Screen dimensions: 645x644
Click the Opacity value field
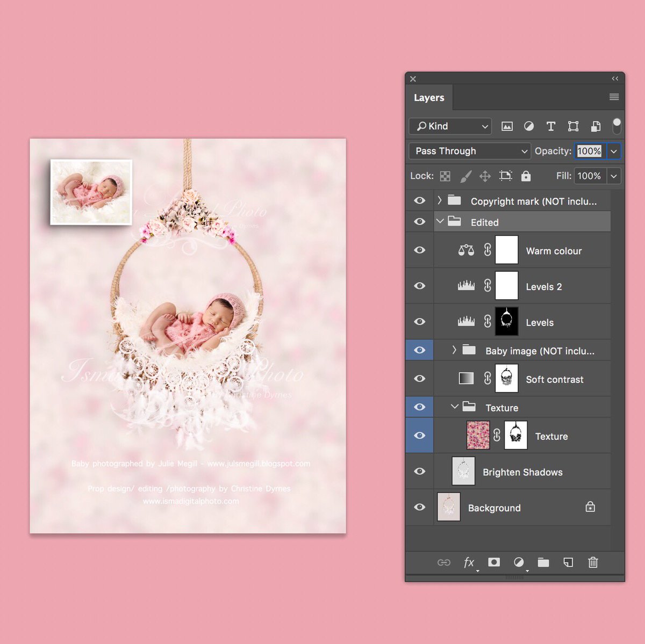coord(590,151)
